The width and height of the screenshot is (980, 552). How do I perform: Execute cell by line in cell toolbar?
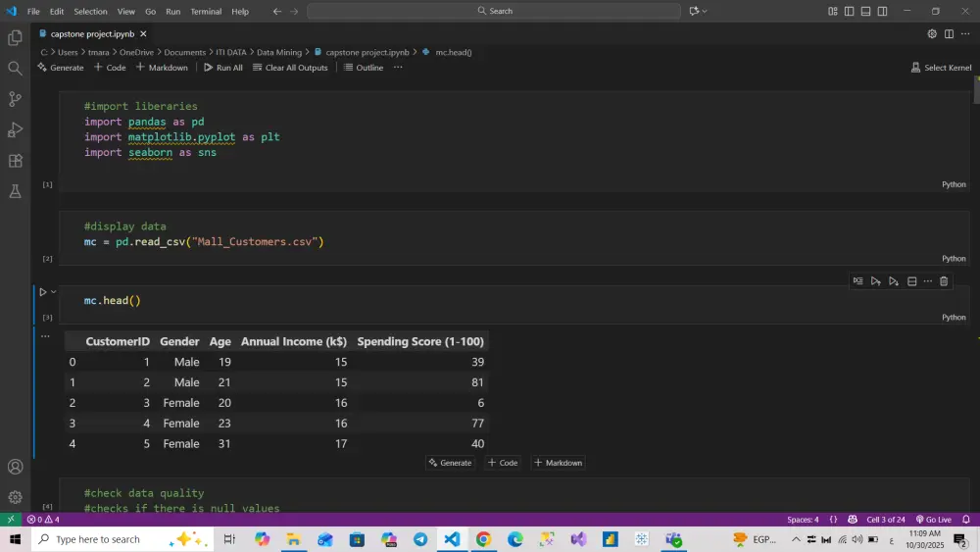tap(858, 281)
